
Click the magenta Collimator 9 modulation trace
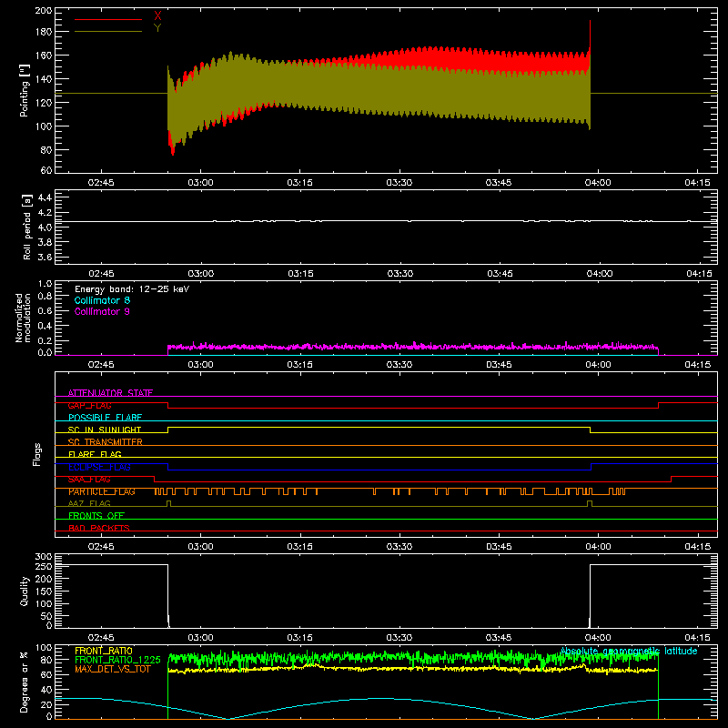tap(413, 347)
